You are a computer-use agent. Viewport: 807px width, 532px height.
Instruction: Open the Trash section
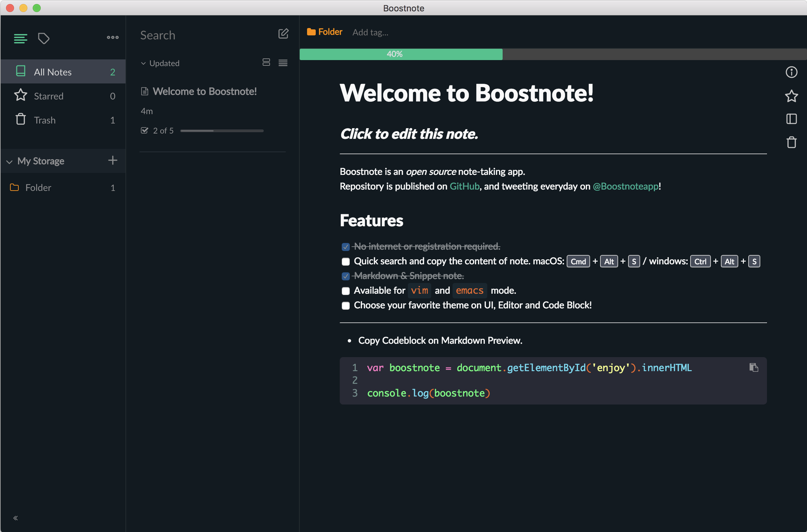(x=44, y=120)
